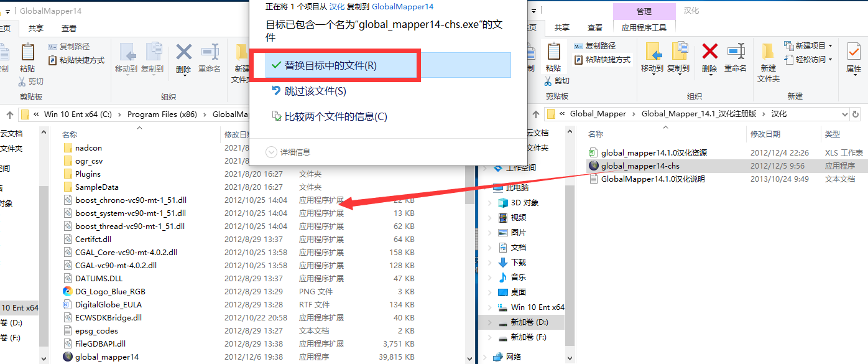Choose 替换目标中的文件(R) in the copy dialog
Viewport: 868px width, 364px height.
click(x=388, y=65)
